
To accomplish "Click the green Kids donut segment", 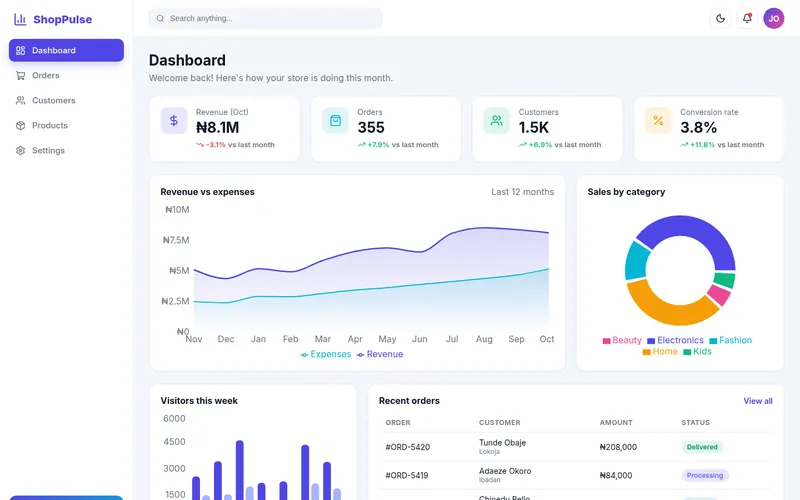I will [725, 280].
